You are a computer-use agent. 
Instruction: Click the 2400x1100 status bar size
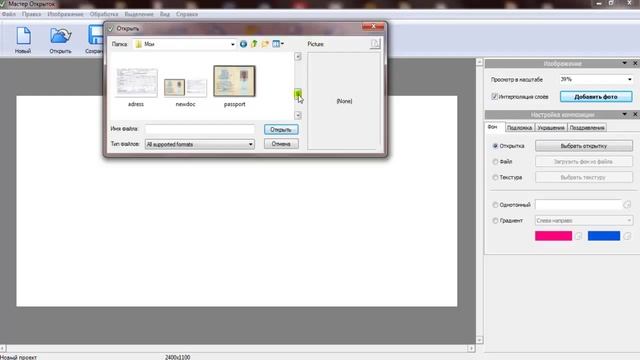click(178, 357)
